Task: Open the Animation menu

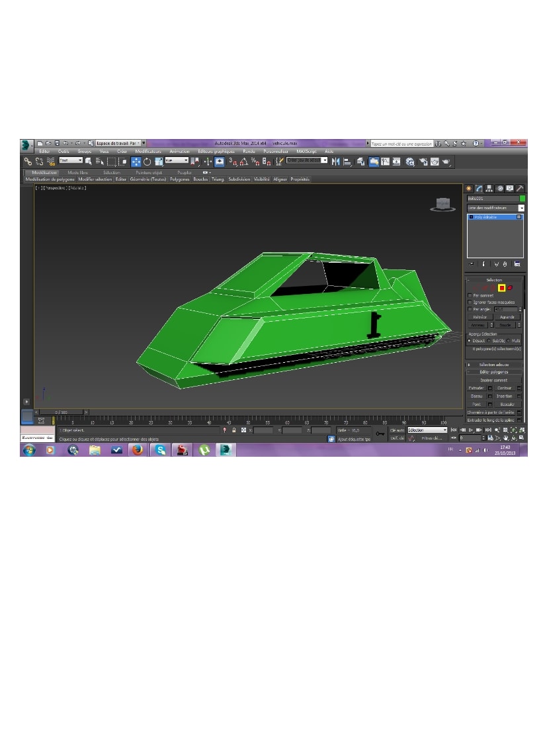Action: click(179, 152)
